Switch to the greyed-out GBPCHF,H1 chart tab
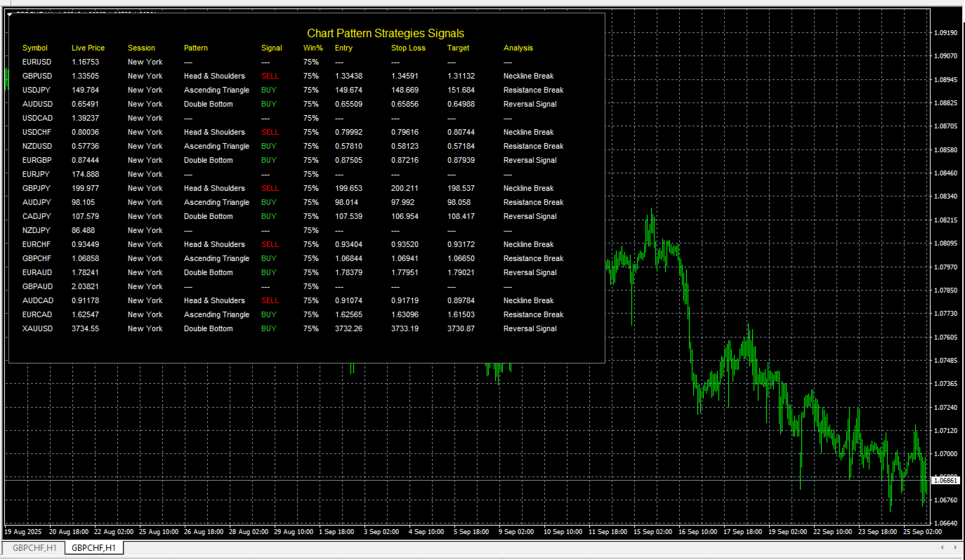Viewport: 965px width, 560px height. pyautogui.click(x=33, y=547)
